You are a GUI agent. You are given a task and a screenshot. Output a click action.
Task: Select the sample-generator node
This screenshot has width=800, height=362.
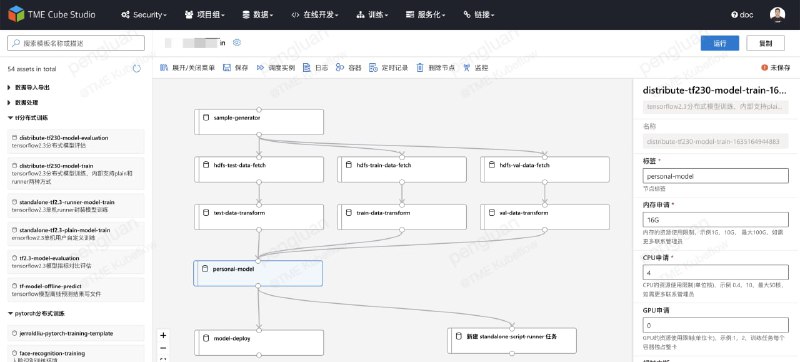259,122
